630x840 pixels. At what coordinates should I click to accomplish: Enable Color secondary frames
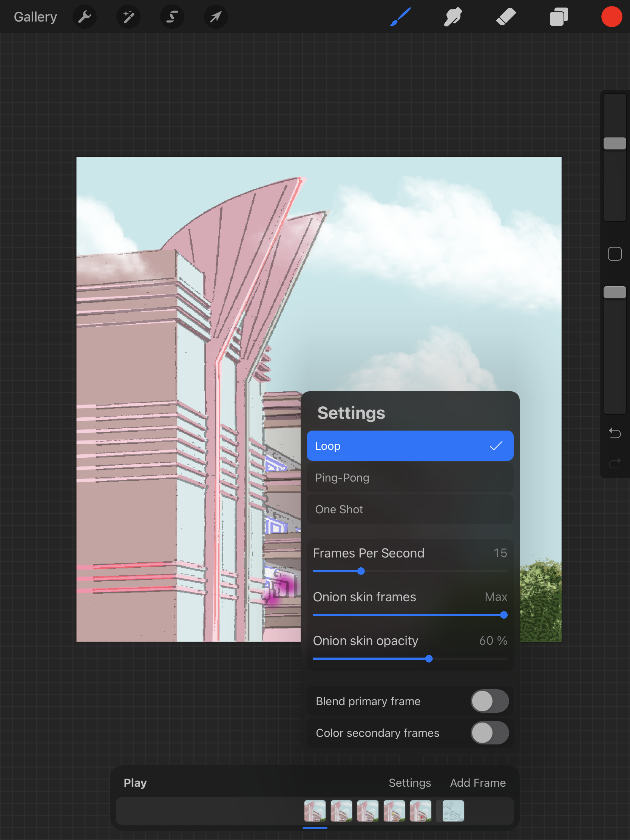490,733
